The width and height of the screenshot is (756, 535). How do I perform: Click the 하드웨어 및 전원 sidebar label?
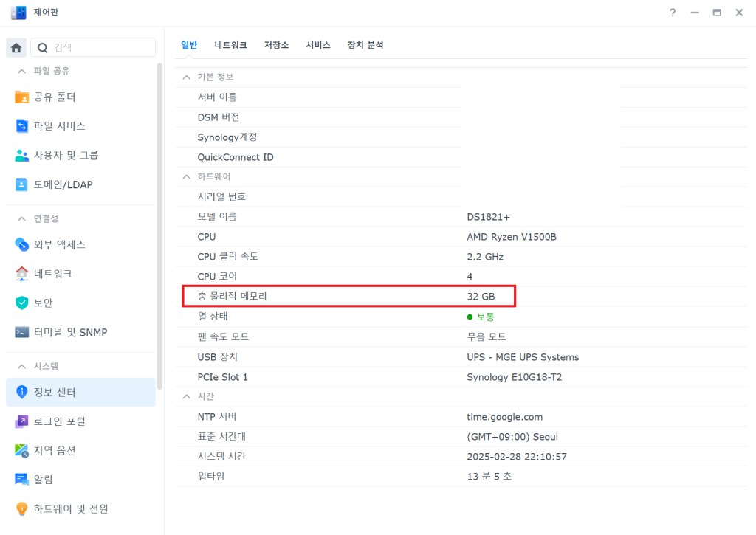point(71,509)
